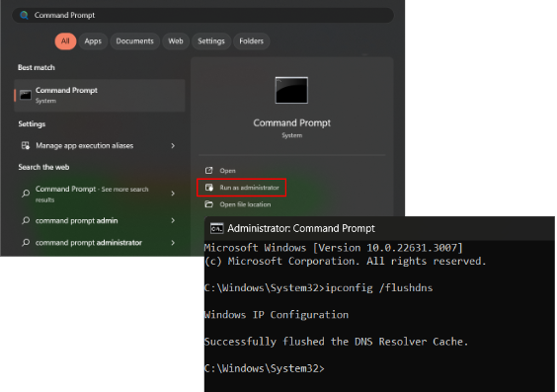Expand the Manage app execution aliases chevron
The width and height of the screenshot is (557, 392).
click(x=173, y=145)
